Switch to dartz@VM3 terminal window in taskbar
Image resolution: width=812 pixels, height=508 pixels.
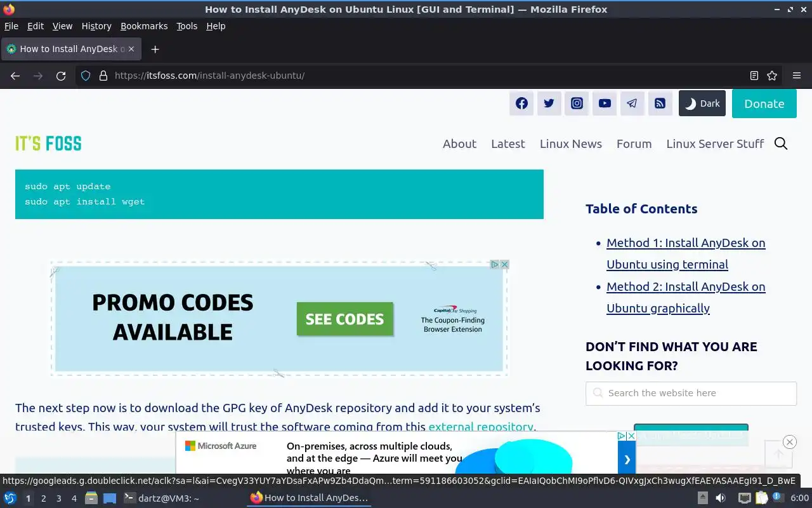(161, 498)
